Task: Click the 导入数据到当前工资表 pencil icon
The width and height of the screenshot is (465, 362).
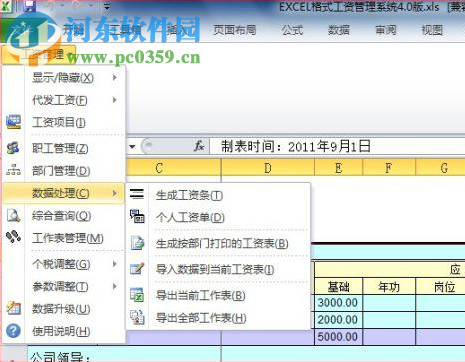Action: tap(137, 269)
